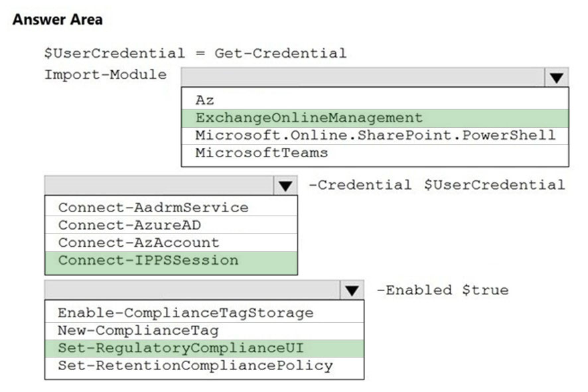Select New-ComplianceTag option
Viewport: 588px width, 392px height.
[204, 330]
